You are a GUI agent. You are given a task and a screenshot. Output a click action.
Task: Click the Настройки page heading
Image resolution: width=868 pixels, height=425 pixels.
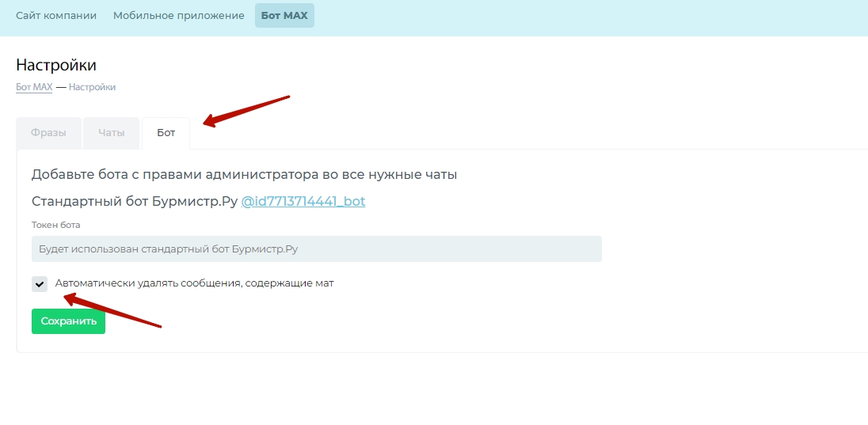56,65
